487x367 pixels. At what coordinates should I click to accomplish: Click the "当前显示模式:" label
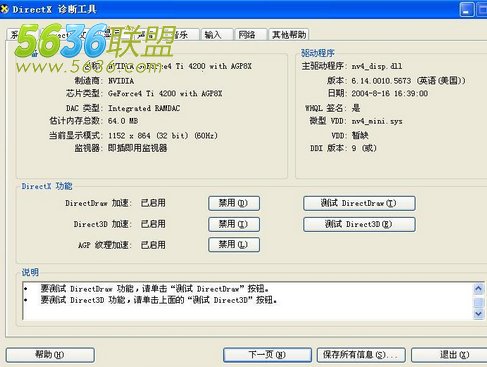(x=75, y=135)
